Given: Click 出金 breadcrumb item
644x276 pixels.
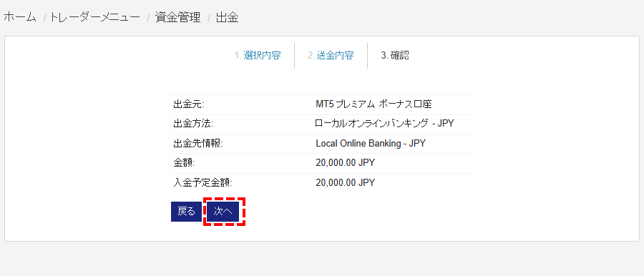Looking at the screenshot, I should [227, 18].
